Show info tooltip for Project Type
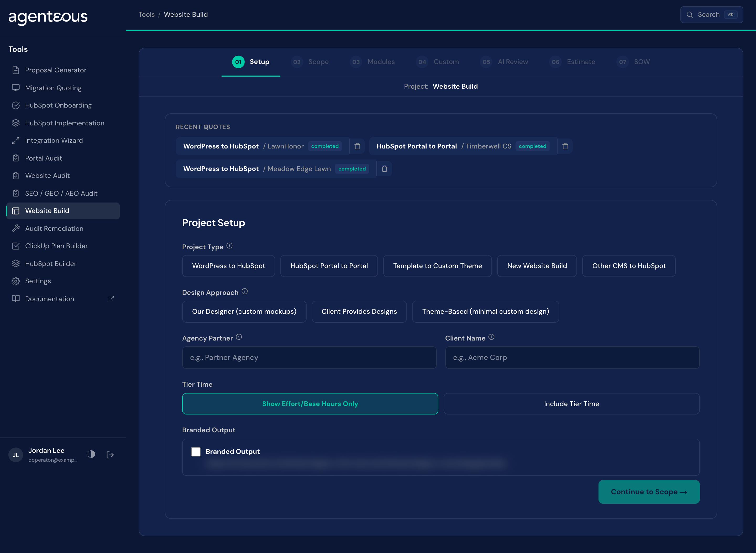This screenshot has height=553, width=756. [x=229, y=246]
